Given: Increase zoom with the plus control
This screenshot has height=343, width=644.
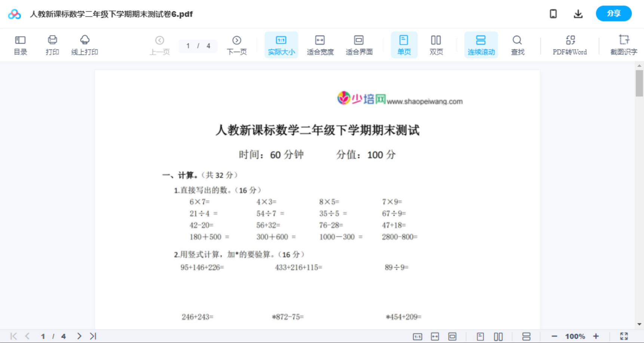Looking at the screenshot, I should [x=596, y=336].
